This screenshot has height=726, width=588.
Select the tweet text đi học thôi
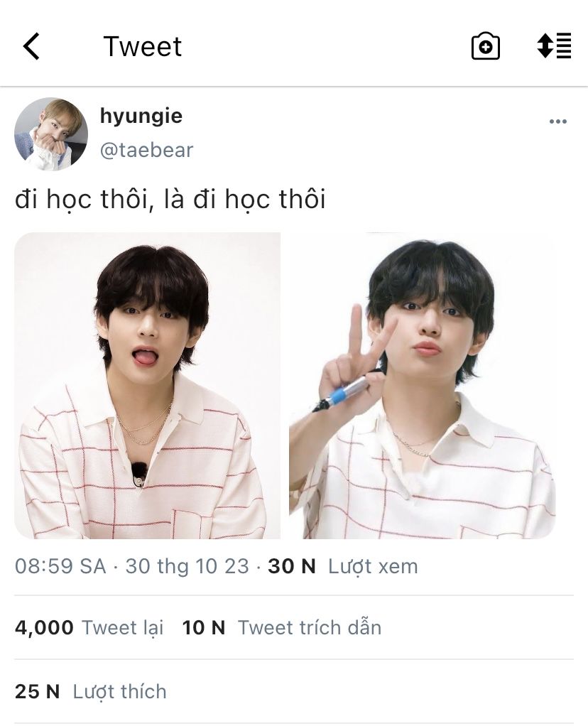point(170,200)
